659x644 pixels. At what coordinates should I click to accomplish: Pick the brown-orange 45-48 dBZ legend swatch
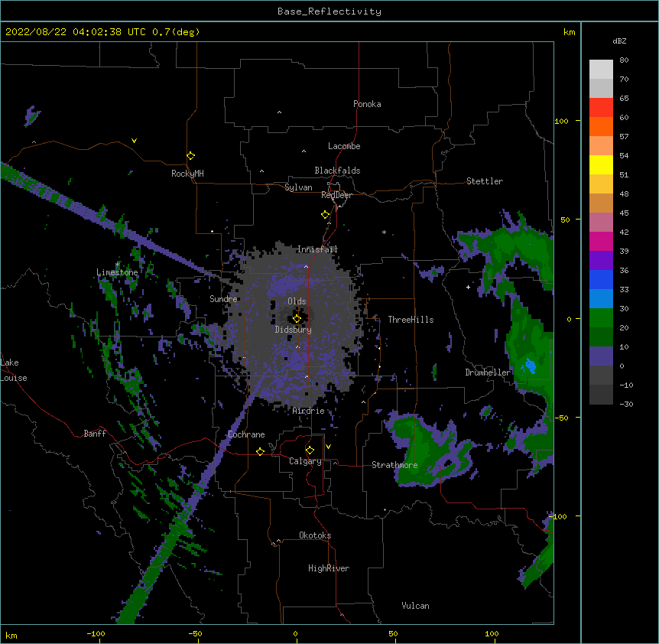click(x=601, y=203)
